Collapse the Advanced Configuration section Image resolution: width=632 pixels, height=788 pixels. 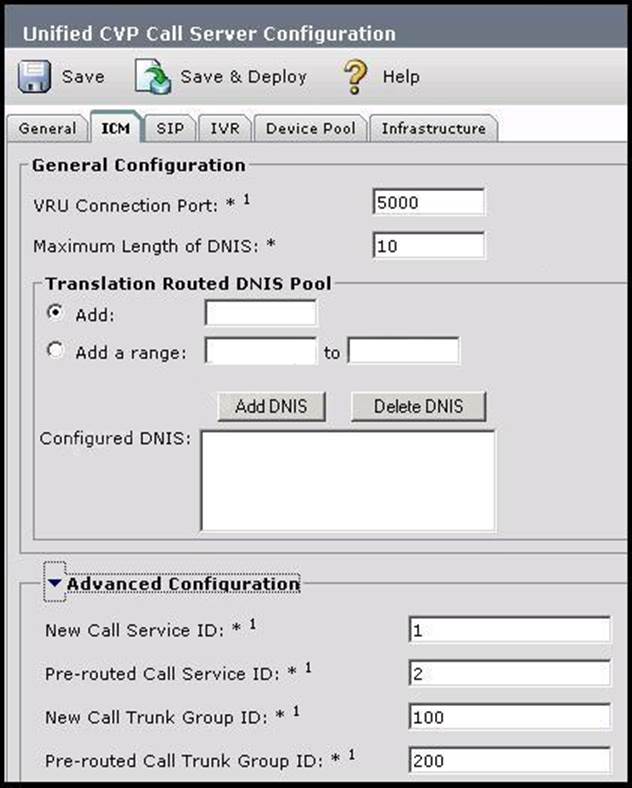[55, 584]
